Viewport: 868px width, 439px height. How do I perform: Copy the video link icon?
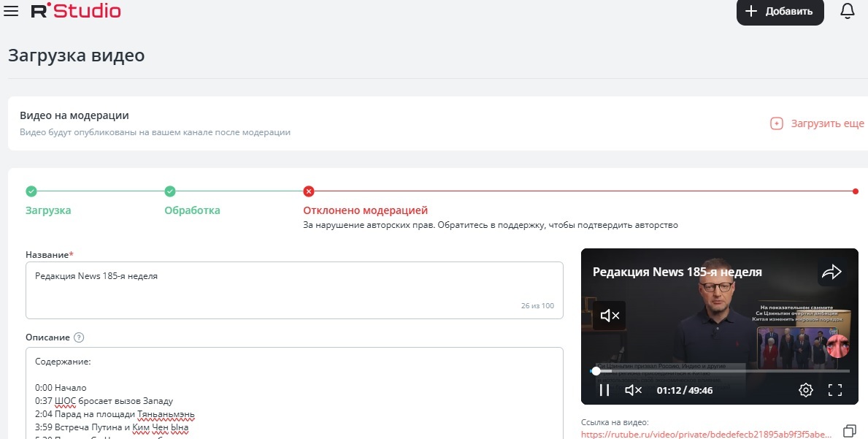(x=849, y=430)
